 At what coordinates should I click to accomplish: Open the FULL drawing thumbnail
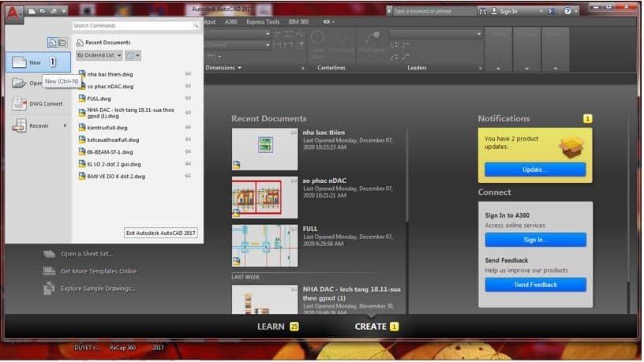pos(265,246)
